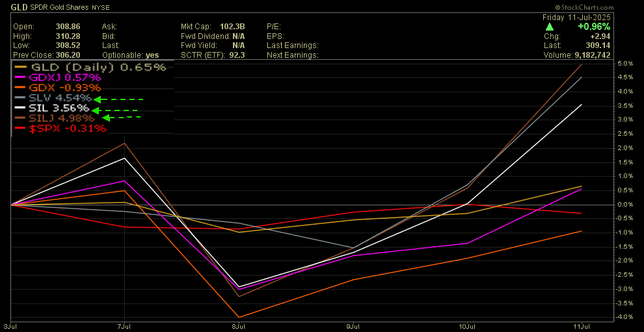Click the GLD ticker symbol in the title
This screenshot has width=644, height=332.
click(18, 7)
